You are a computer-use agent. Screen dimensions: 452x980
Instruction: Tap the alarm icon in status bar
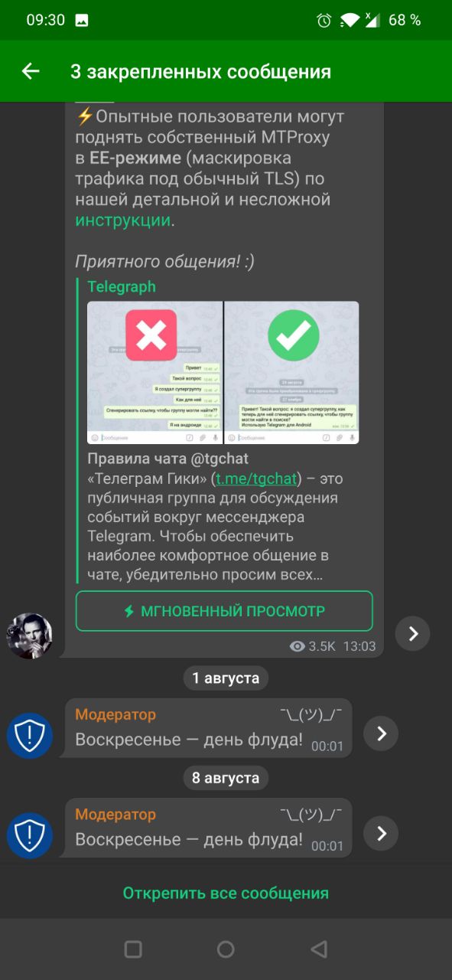pyautogui.click(x=324, y=21)
